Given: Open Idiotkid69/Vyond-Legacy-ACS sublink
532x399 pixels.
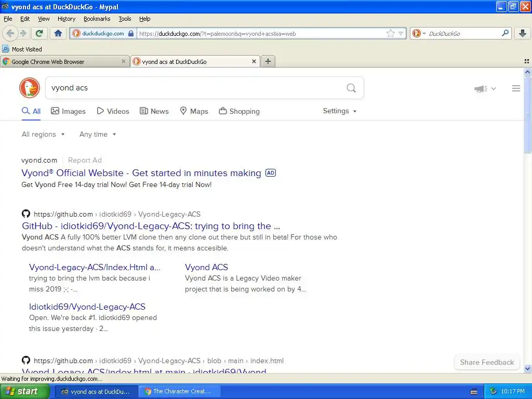Looking at the screenshot, I should (x=87, y=307).
